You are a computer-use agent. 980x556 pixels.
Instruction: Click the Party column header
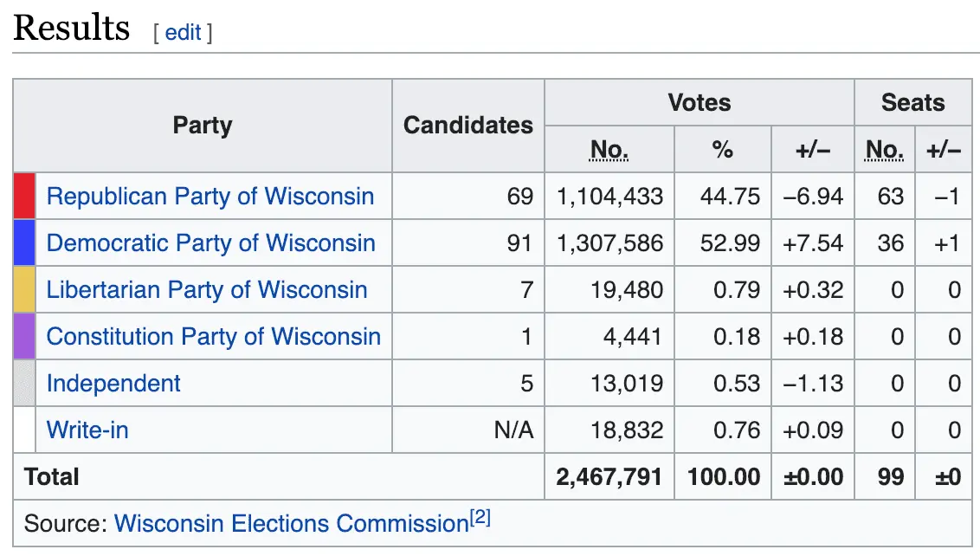point(203,126)
